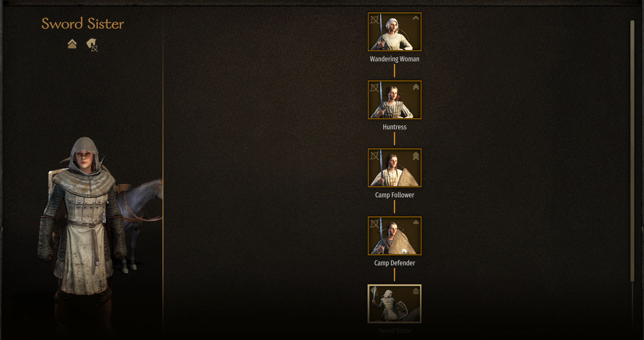Select the Camp Follower troop portrait

click(395, 168)
